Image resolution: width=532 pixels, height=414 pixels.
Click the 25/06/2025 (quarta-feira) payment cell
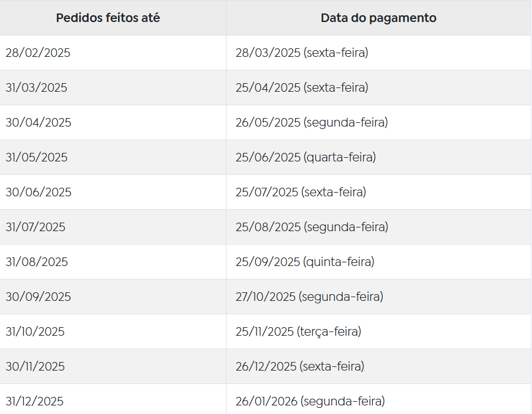(378, 157)
